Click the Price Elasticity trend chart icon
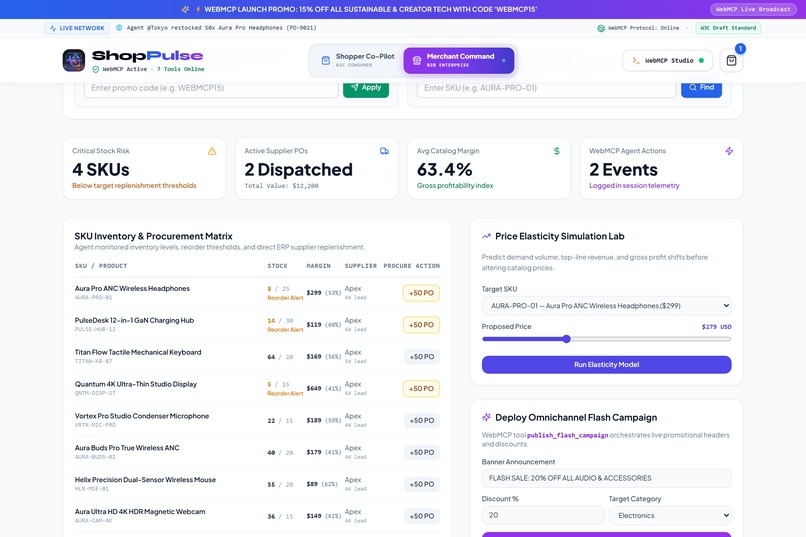Screen dimensions: 806x537 pyautogui.click(x=486, y=236)
